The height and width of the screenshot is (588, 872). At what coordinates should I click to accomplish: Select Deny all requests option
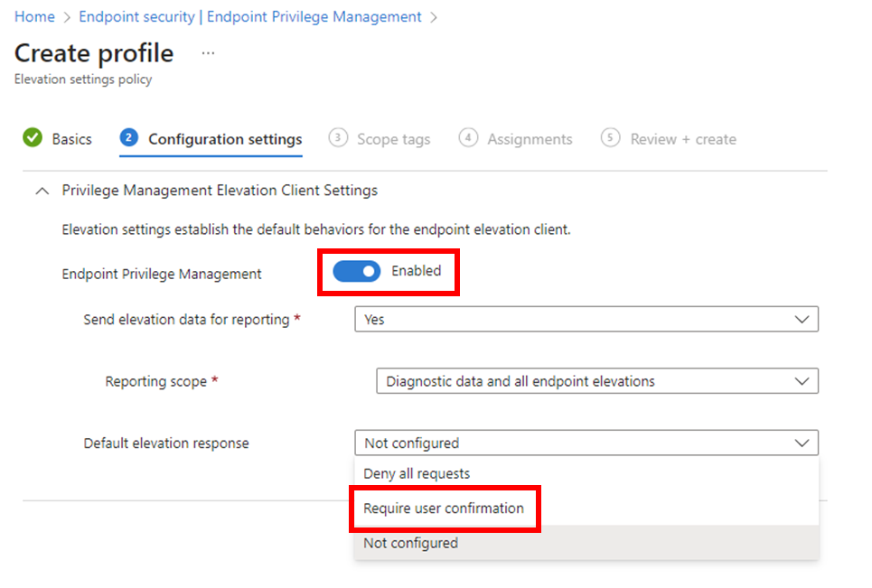[x=417, y=473]
